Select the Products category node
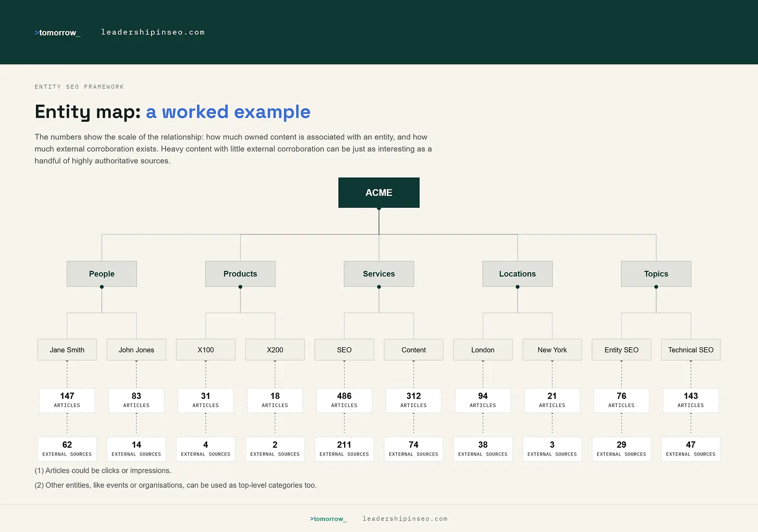The width and height of the screenshot is (758, 532). (241, 274)
